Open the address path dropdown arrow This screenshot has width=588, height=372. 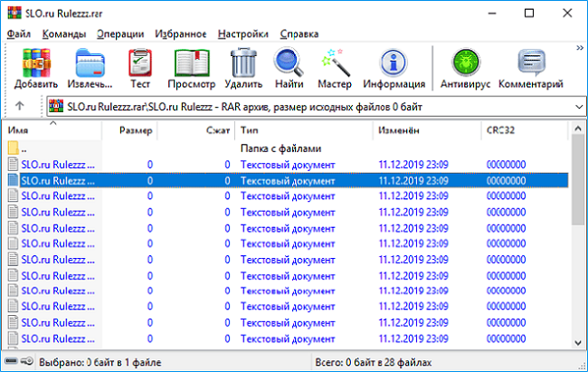pyautogui.click(x=579, y=107)
